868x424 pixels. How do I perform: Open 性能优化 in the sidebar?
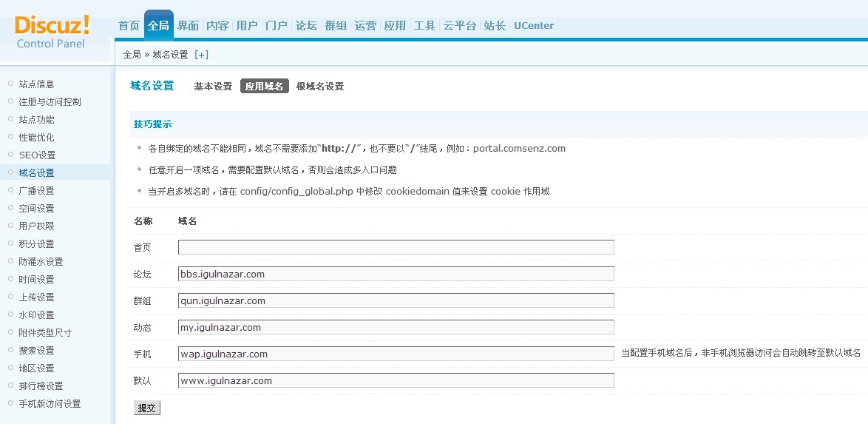[36, 138]
